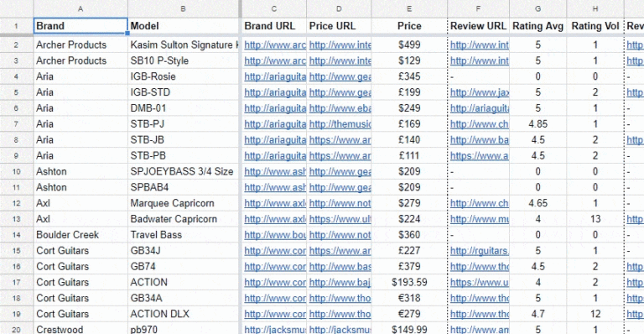This screenshot has width=644, height=334.
Task: Select rating average cell showing 4.85
Action: (538, 124)
